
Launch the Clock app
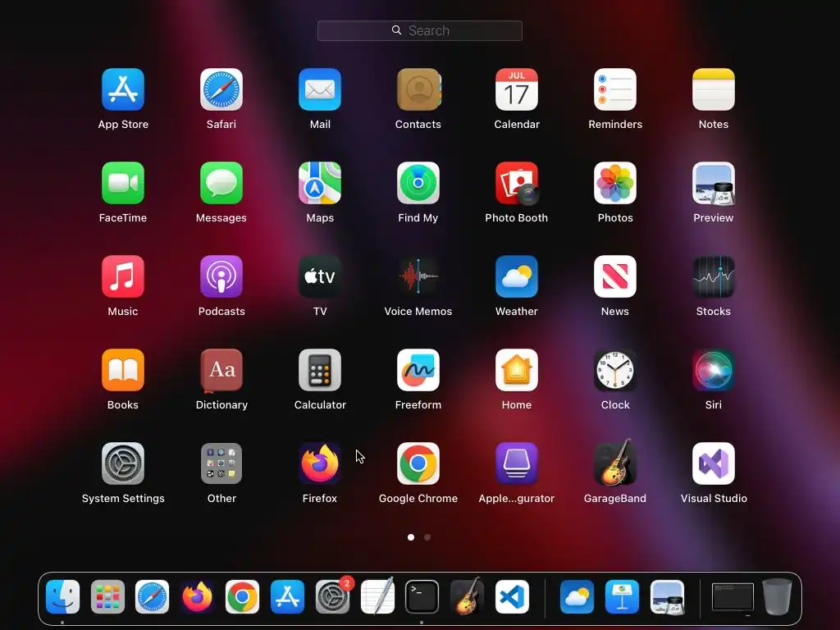(x=615, y=370)
